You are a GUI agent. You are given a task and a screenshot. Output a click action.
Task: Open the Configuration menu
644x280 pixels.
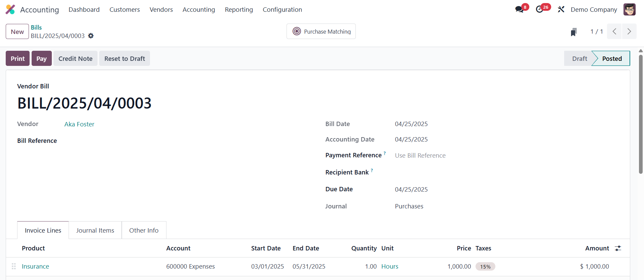282,9
